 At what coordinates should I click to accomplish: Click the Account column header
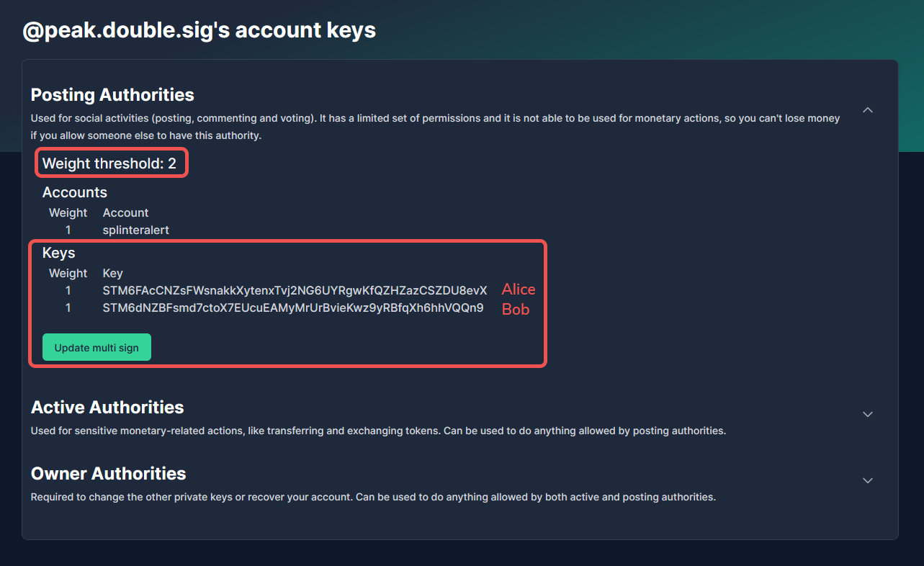click(125, 212)
